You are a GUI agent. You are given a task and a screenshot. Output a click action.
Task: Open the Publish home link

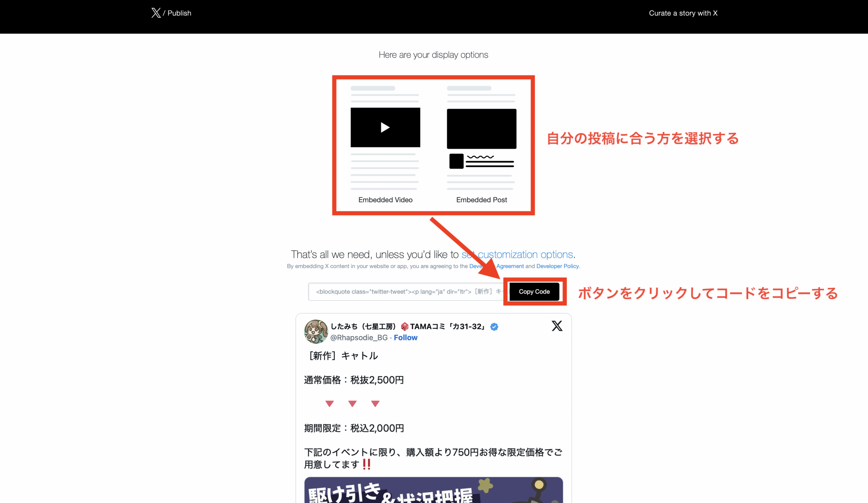pos(179,13)
